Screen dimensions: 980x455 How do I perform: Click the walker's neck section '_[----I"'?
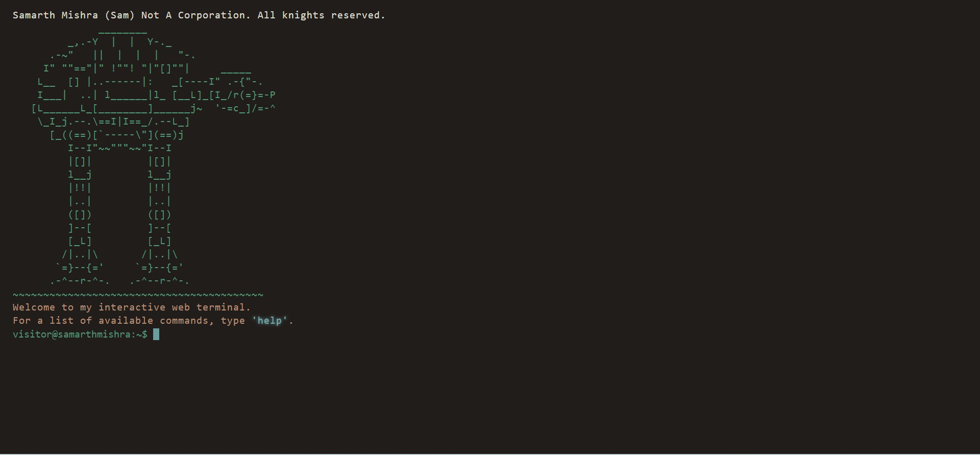pyautogui.click(x=196, y=82)
